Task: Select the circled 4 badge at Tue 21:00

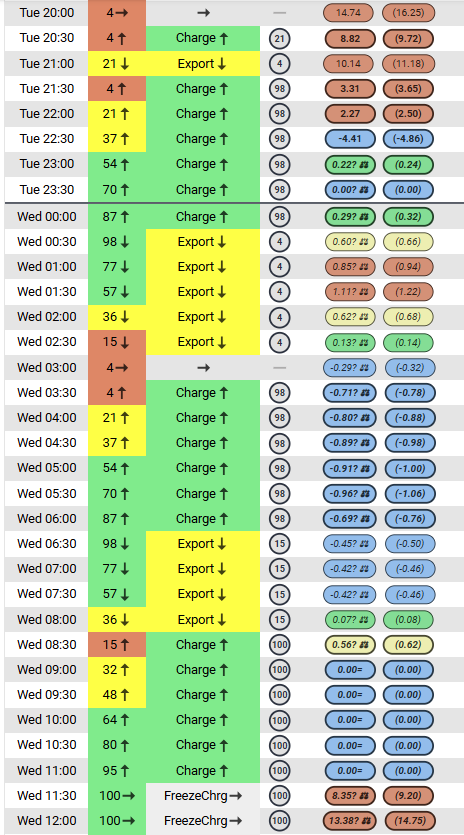Action: [x=279, y=63]
